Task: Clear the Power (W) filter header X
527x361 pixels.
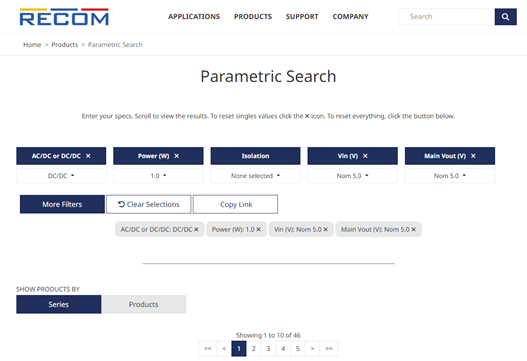Action: tap(177, 156)
